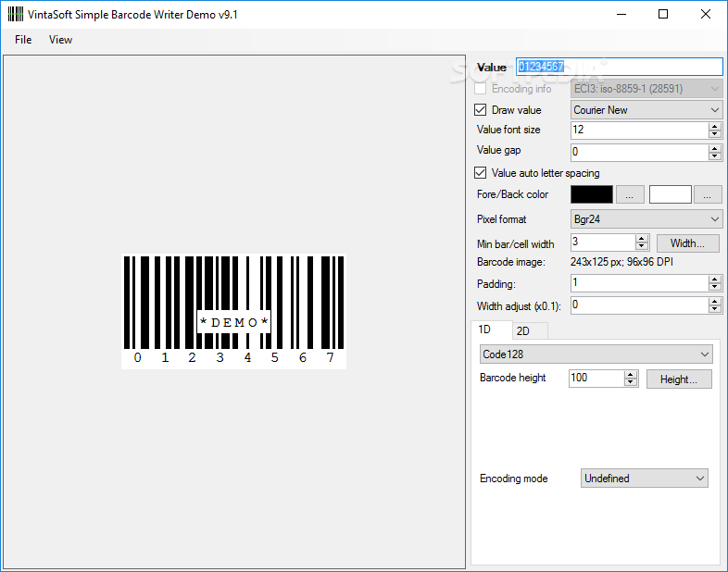Open foreground color picker ellipsis button
Screen dimensions: 728x572
tap(630, 195)
